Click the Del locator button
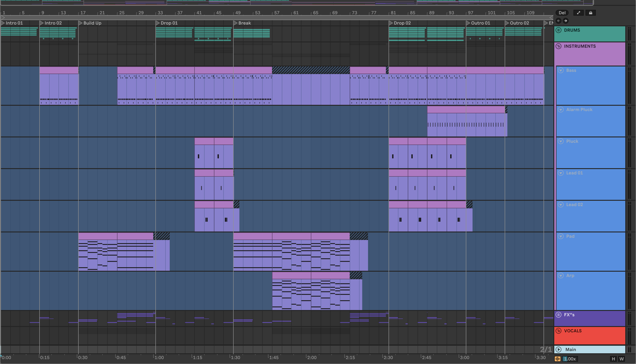Screen dimensions: 636x364 pyautogui.click(x=562, y=13)
